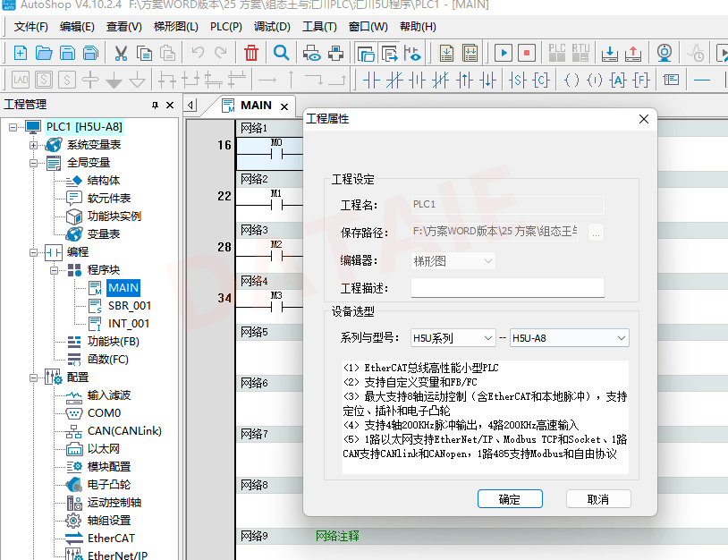Click the red trash delete icon
The image size is (728, 560).
[x=251, y=53]
